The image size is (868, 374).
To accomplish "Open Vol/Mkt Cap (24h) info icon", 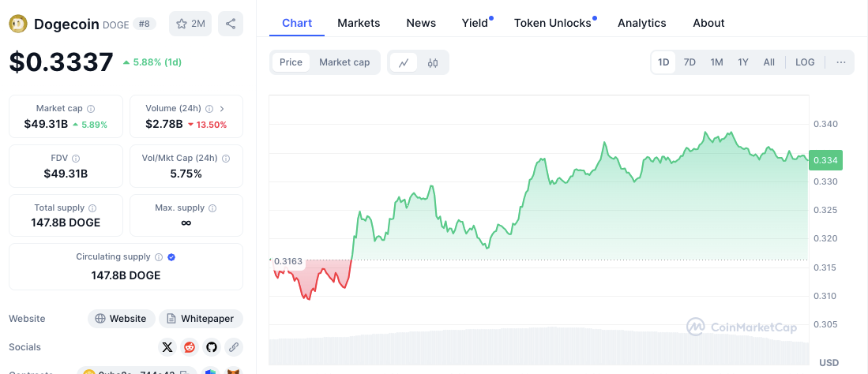I will click(x=226, y=159).
